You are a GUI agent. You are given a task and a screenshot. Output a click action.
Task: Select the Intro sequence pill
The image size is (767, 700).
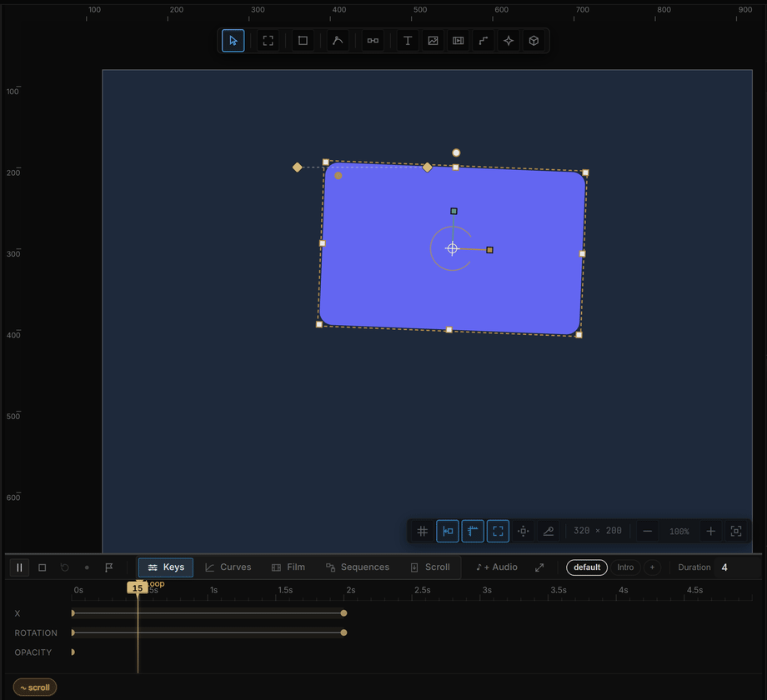tap(625, 567)
